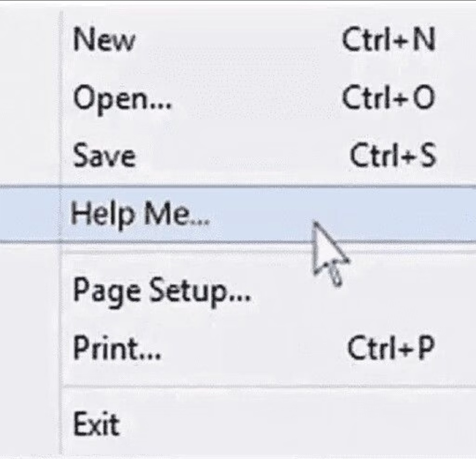Select the Save menu item
Screen dimensions: 476x459
[104, 156]
